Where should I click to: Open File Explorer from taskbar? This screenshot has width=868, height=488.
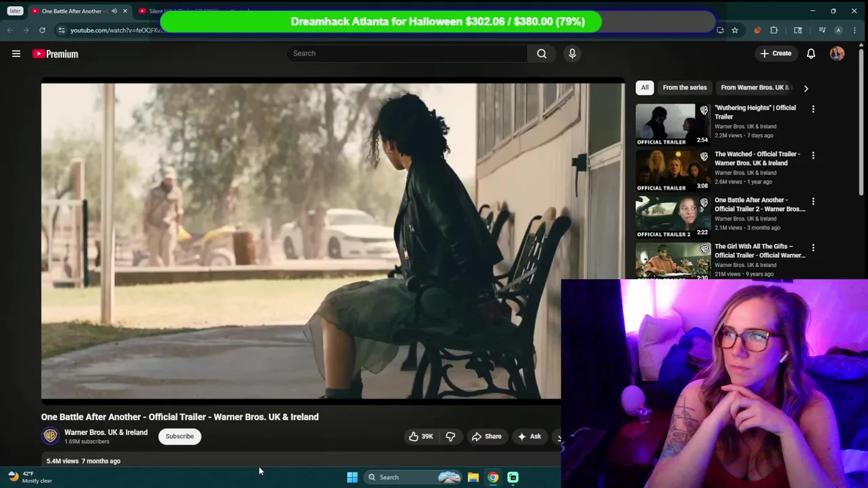click(473, 477)
